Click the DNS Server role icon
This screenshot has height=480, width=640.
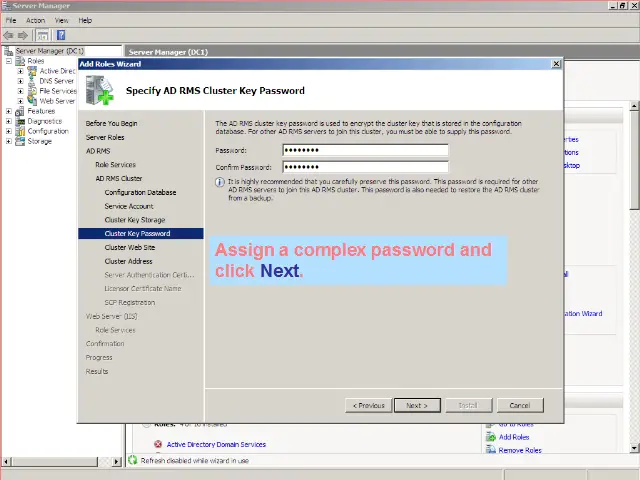tap(32, 81)
